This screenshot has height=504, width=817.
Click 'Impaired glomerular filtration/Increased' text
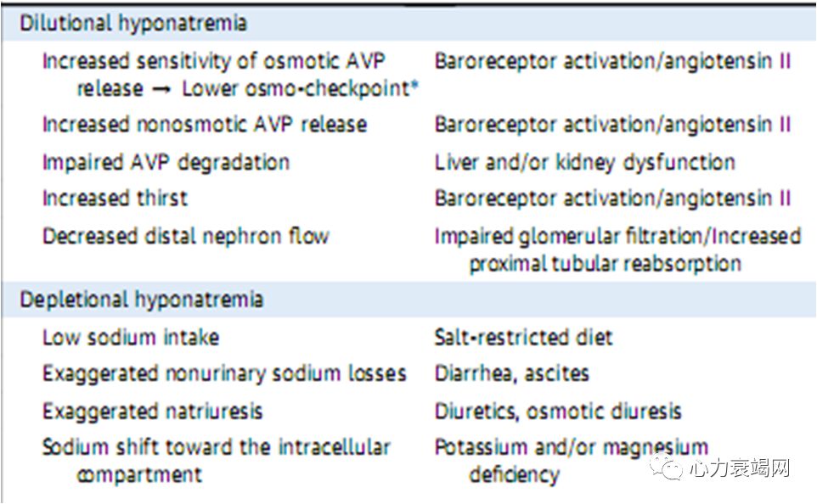pyautogui.click(x=617, y=236)
